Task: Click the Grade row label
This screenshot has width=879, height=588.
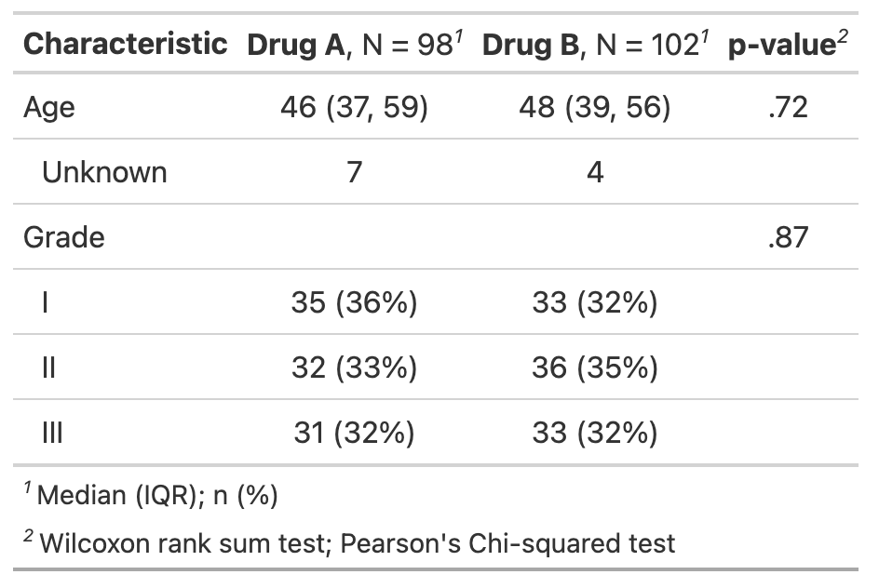Action: click(x=64, y=237)
